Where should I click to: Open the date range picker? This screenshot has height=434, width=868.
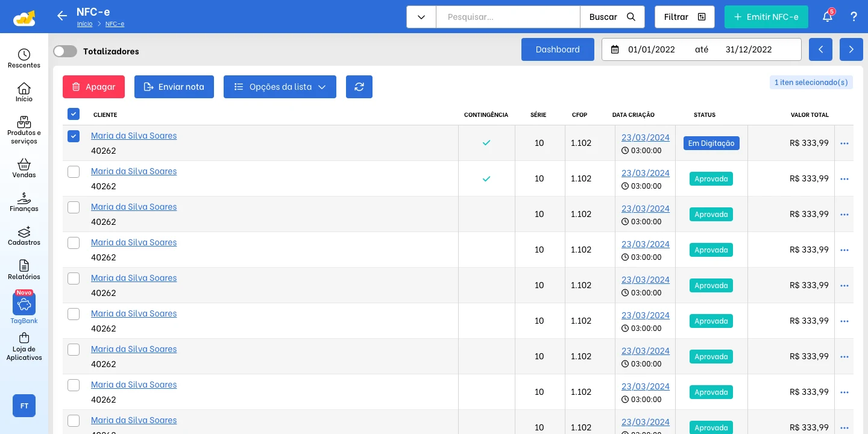click(702, 49)
